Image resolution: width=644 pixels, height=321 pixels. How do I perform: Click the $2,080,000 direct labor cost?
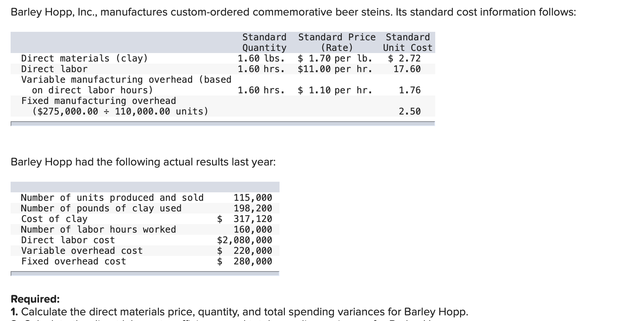coord(245,240)
